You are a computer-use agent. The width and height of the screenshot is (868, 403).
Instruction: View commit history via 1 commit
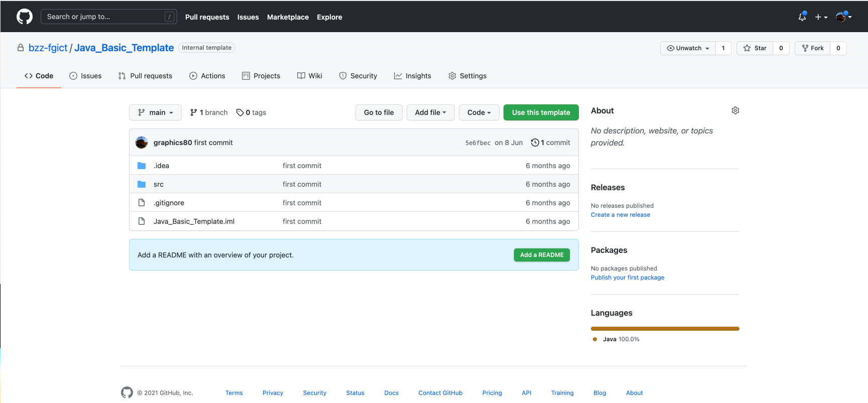coord(551,143)
